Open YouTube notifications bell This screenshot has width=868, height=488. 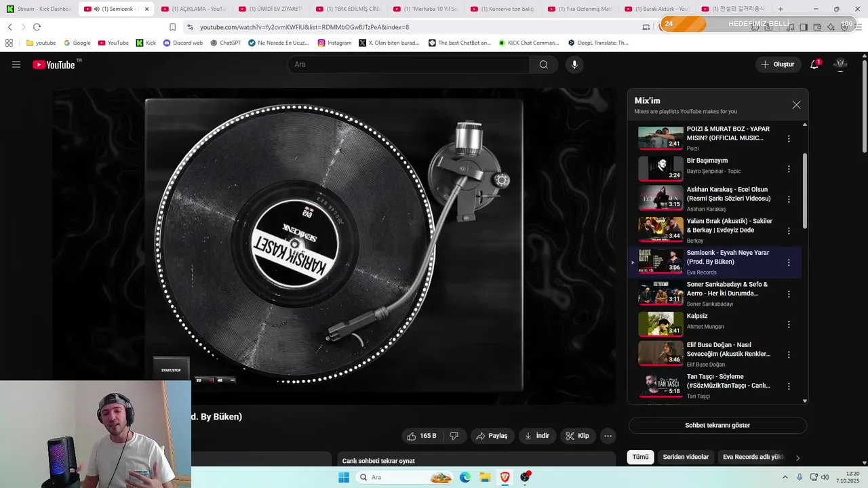pyautogui.click(x=814, y=64)
